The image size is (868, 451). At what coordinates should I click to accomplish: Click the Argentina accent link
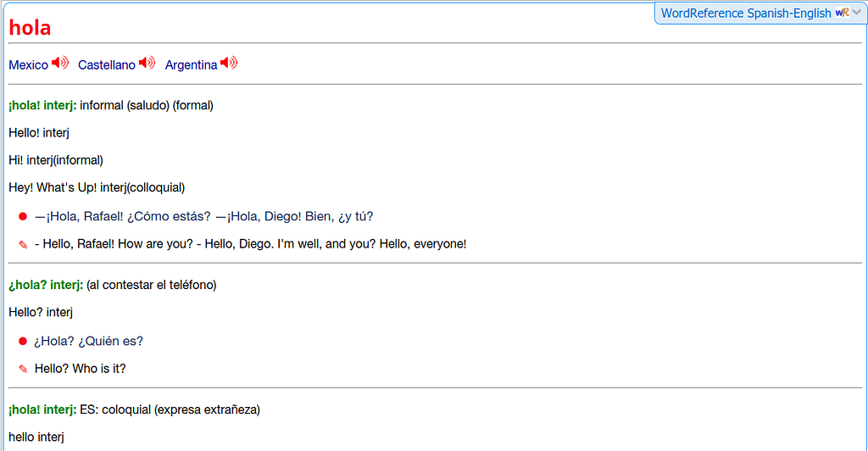[x=191, y=65]
